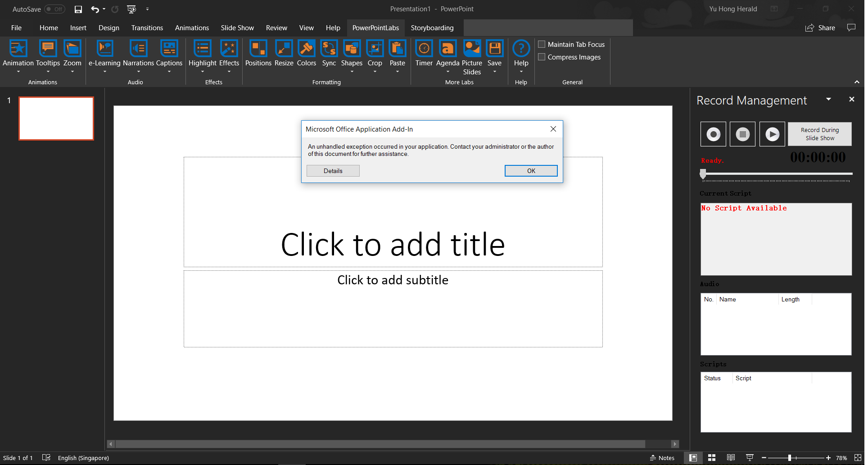Collapse the ribbon with the chevron
Viewport: 868px width, 465px height.
pos(857,82)
